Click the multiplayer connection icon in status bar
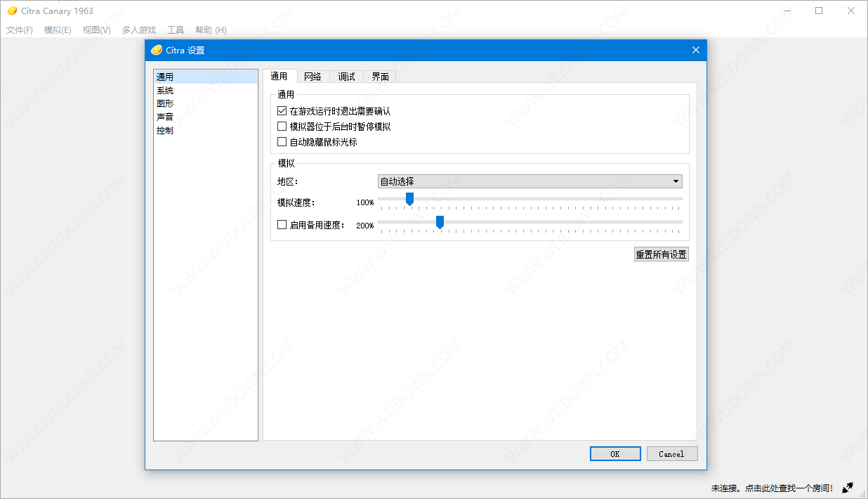The height and width of the screenshot is (499, 868). tap(848, 487)
